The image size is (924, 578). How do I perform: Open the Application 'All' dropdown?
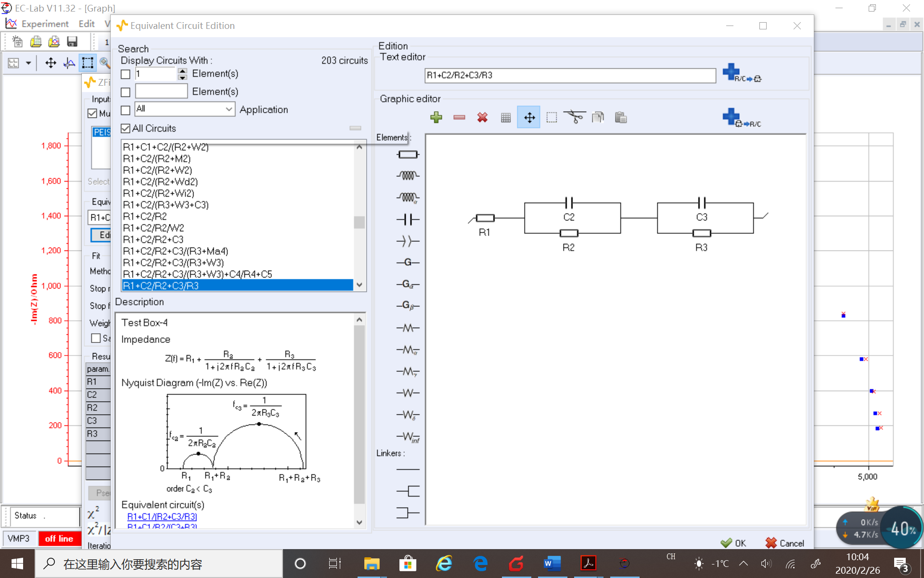point(229,109)
